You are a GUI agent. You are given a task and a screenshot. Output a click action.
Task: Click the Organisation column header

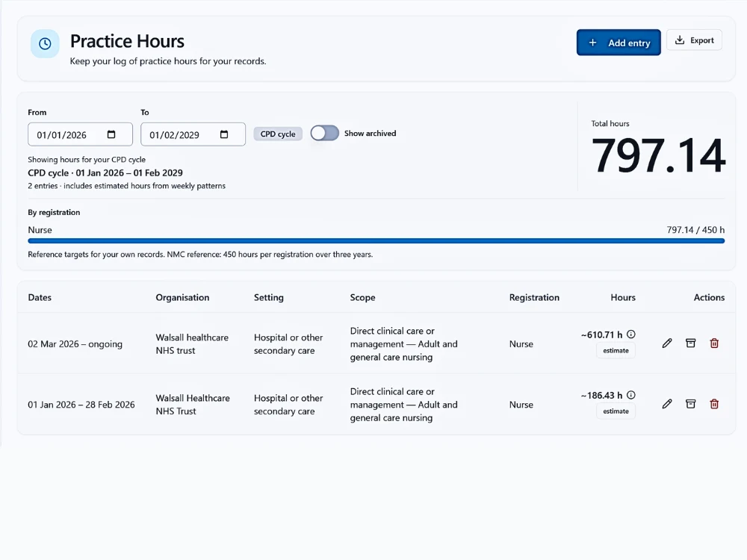[x=182, y=298]
